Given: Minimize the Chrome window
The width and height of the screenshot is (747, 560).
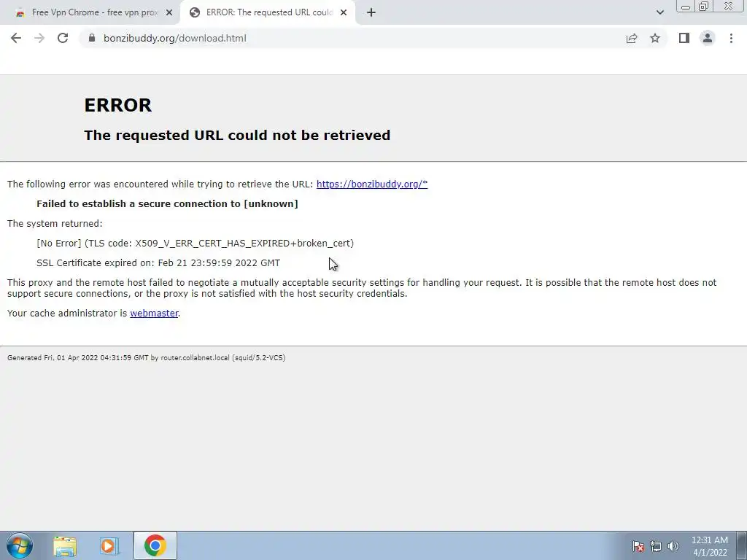Looking at the screenshot, I should pyautogui.click(x=686, y=7).
